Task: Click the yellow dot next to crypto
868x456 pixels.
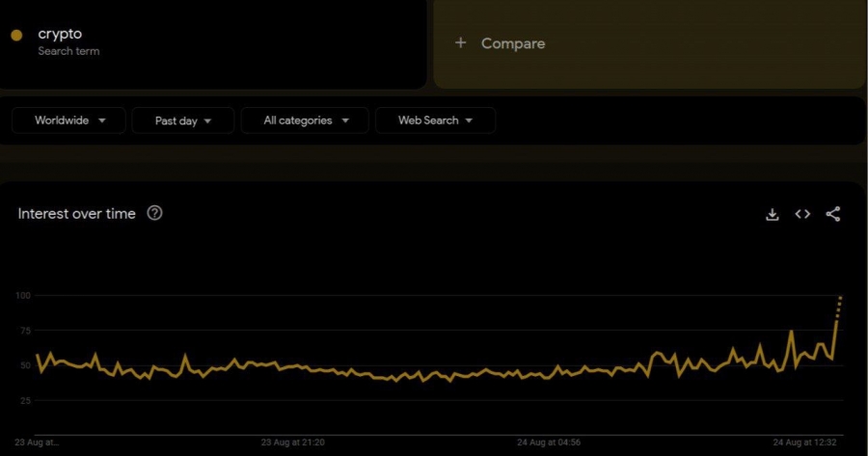Action: pos(16,36)
